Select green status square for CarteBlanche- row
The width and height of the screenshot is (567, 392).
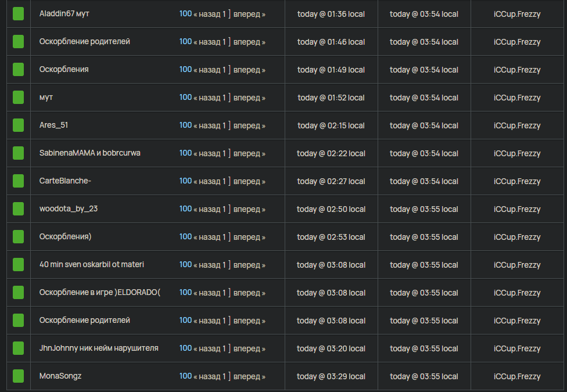pyautogui.click(x=18, y=181)
